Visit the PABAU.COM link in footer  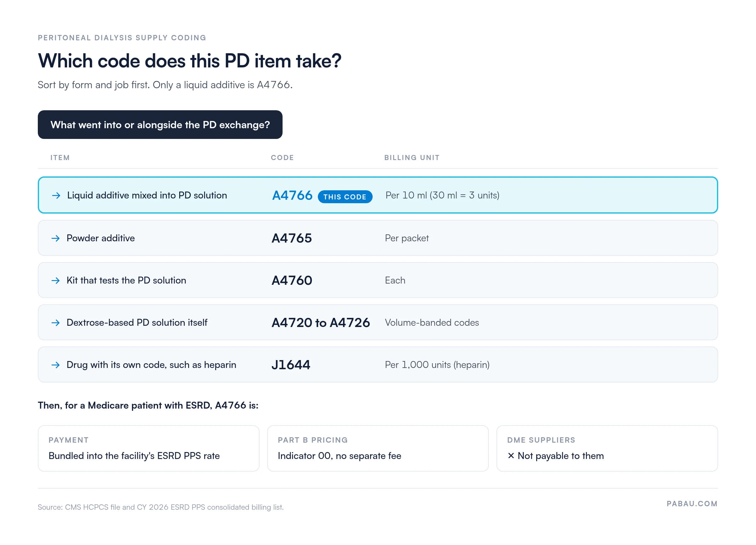click(x=692, y=504)
